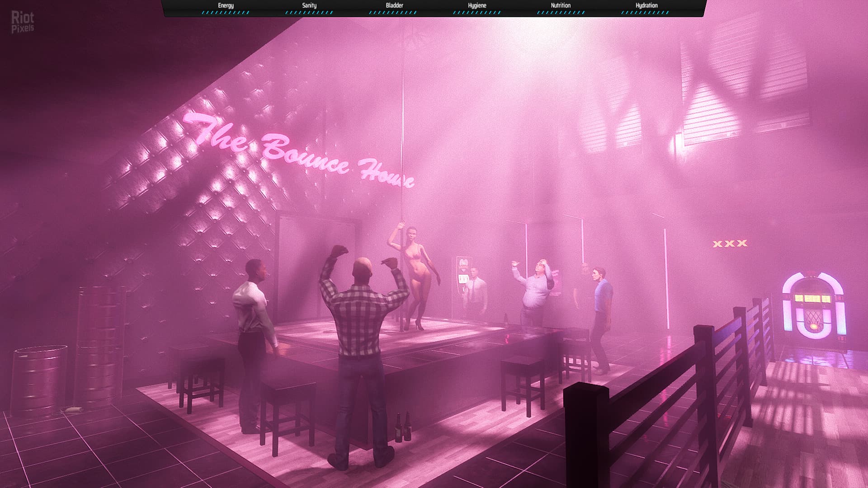Image resolution: width=868 pixels, height=488 pixels.
Task: Click the Sanity meter bar
Action: point(309,13)
